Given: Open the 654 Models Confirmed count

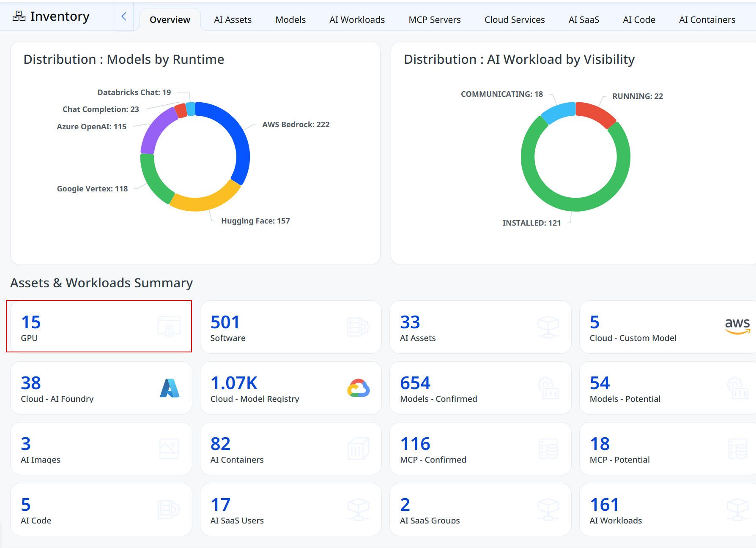Looking at the screenshot, I should (x=415, y=383).
